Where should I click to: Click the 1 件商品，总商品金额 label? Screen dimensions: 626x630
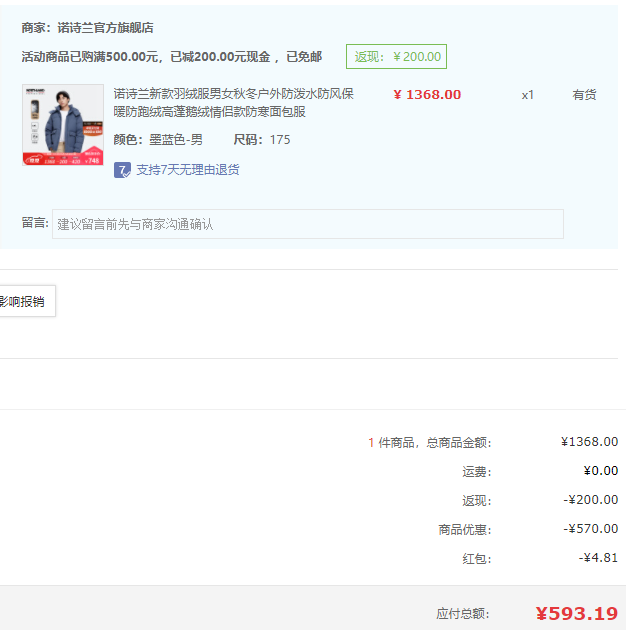430,443
